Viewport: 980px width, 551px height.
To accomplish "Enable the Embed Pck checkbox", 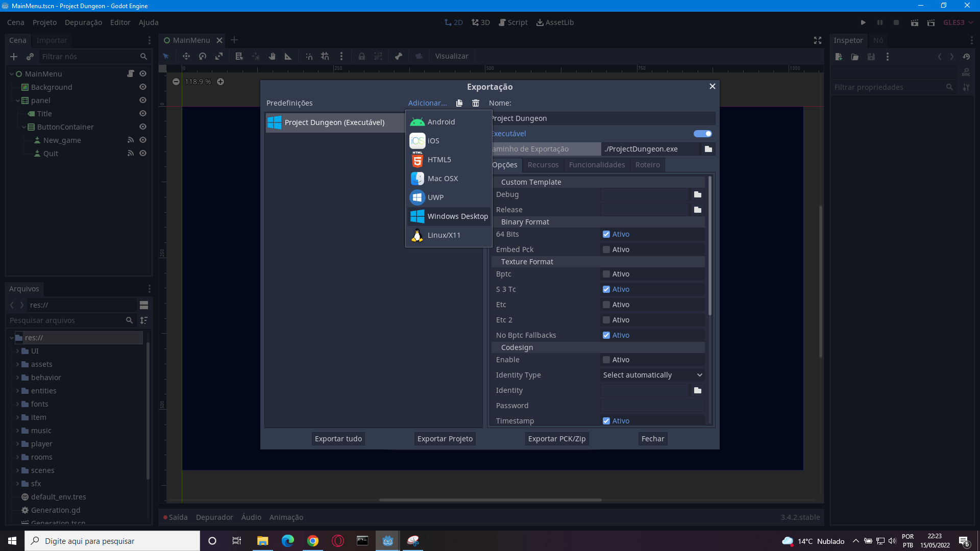I will [606, 249].
